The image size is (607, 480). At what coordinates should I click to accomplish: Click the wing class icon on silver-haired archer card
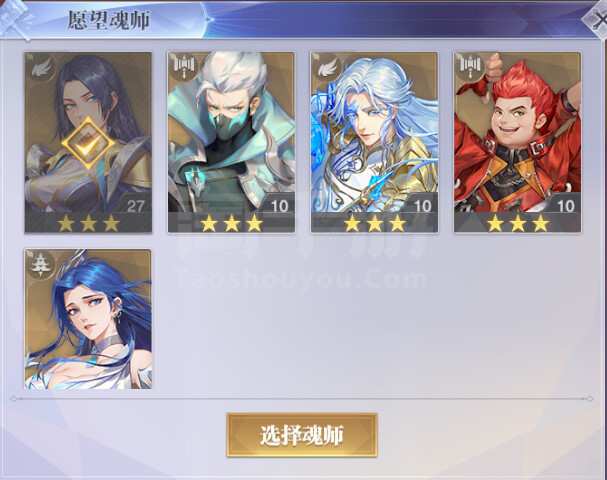[x=328, y=68]
